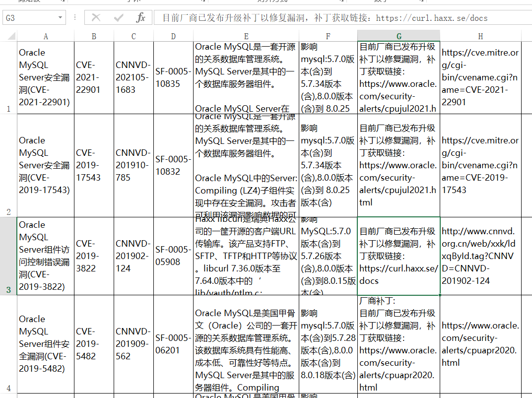Click cell CNNVD-202105-1683
This screenshot has height=398, width=532.
click(x=133, y=78)
